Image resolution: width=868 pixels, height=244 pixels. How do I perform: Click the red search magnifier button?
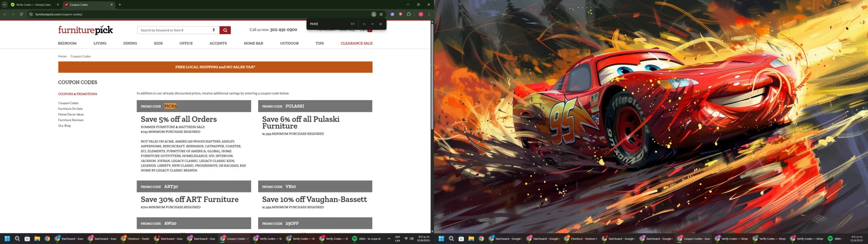point(225,30)
